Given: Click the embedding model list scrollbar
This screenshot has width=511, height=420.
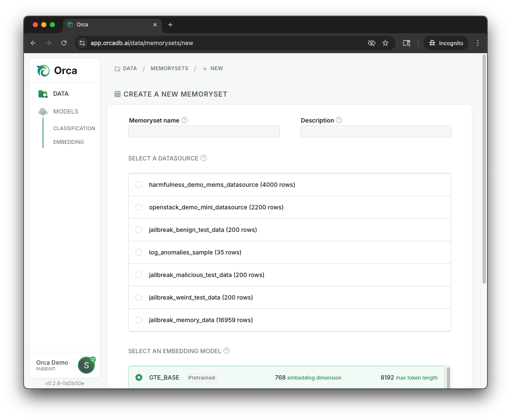Looking at the screenshot, I should pos(448,377).
